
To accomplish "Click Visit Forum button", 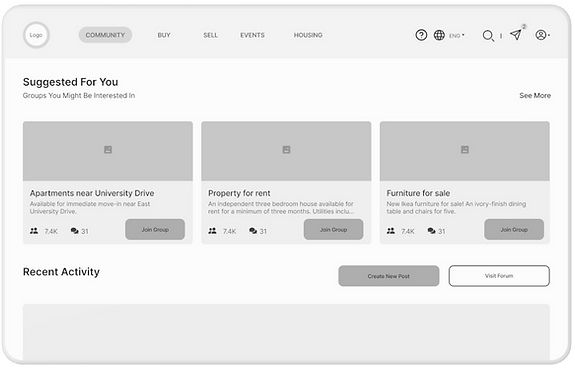I will click(x=499, y=276).
